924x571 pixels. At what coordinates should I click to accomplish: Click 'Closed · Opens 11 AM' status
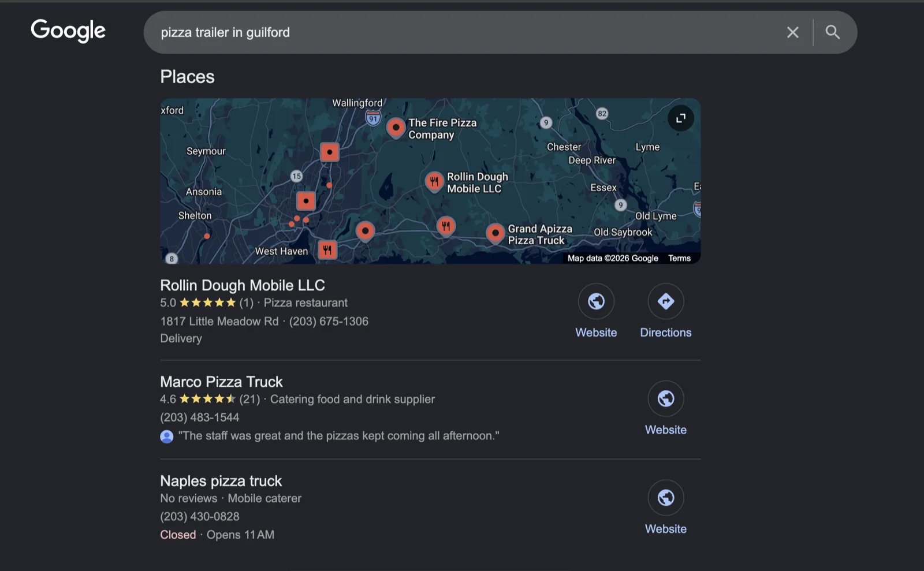click(217, 535)
